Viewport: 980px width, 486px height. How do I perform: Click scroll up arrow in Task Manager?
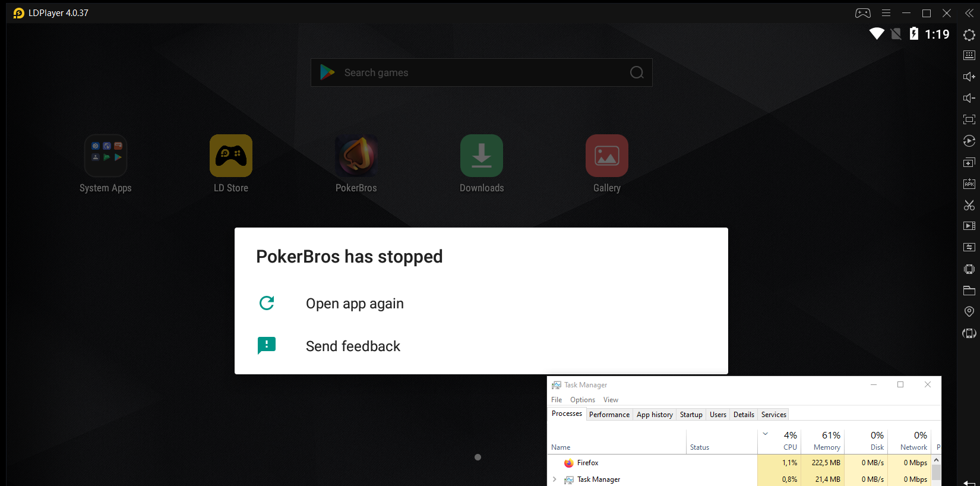[936, 460]
